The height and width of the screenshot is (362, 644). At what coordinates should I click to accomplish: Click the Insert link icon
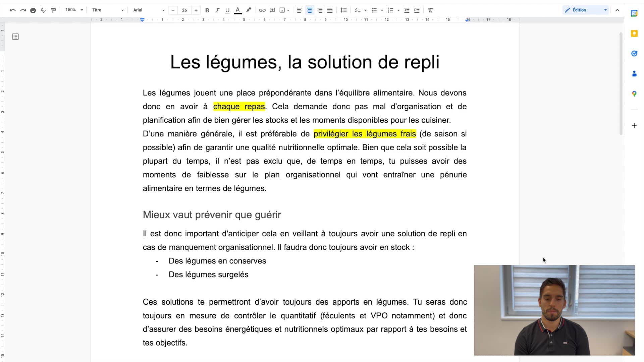pyautogui.click(x=262, y=10)
